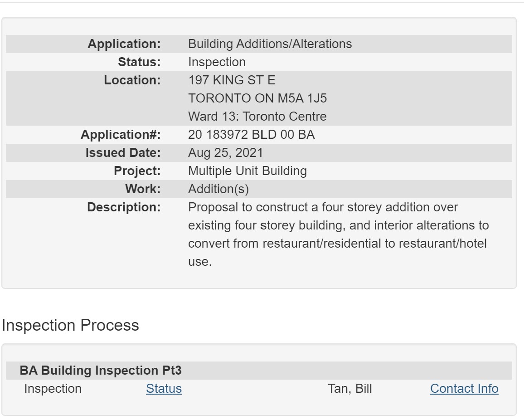Click the Application# field label

pos(120,135)
